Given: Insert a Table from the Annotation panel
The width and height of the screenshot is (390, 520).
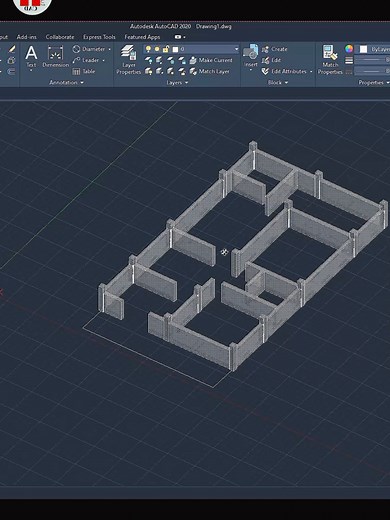Looking at the screenshot, I should [x=84, y=71].
